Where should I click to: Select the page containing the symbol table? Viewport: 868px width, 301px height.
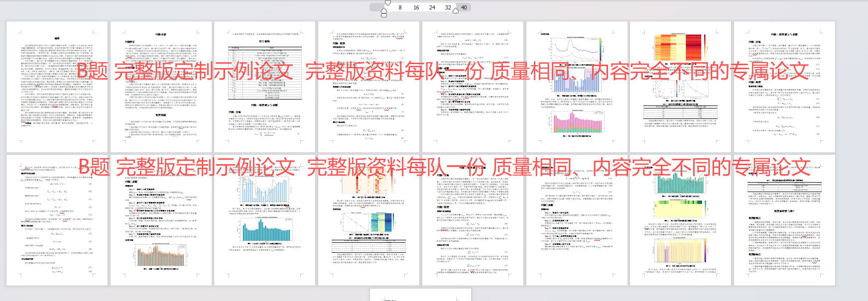point(265,87)
